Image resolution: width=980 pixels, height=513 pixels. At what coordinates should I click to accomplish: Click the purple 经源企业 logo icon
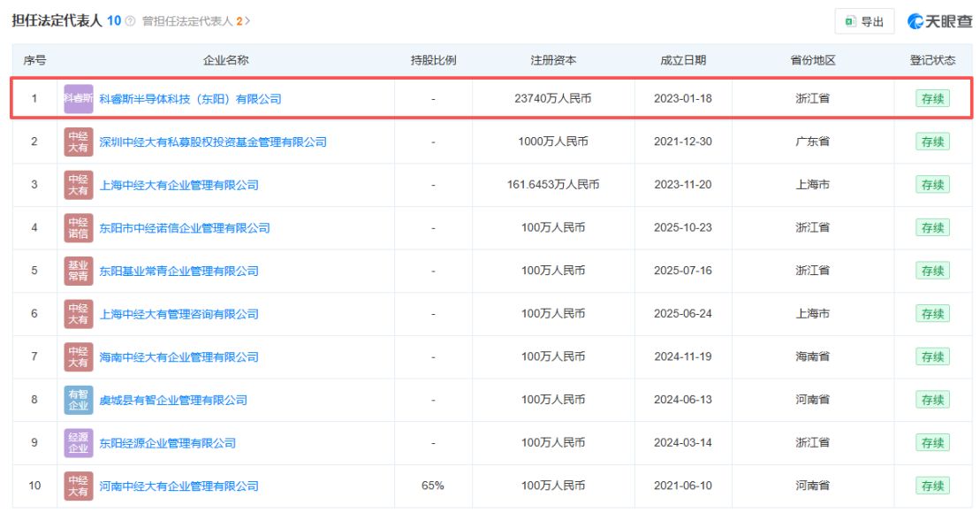pyautogui.click(x=78, y=443)
